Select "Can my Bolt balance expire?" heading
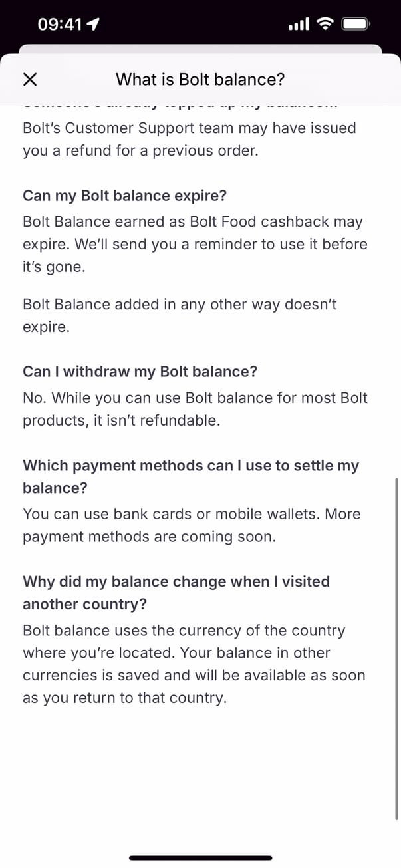Image resolution: width=401 pixels, height=868 pixels. click(x=124, y=196)
